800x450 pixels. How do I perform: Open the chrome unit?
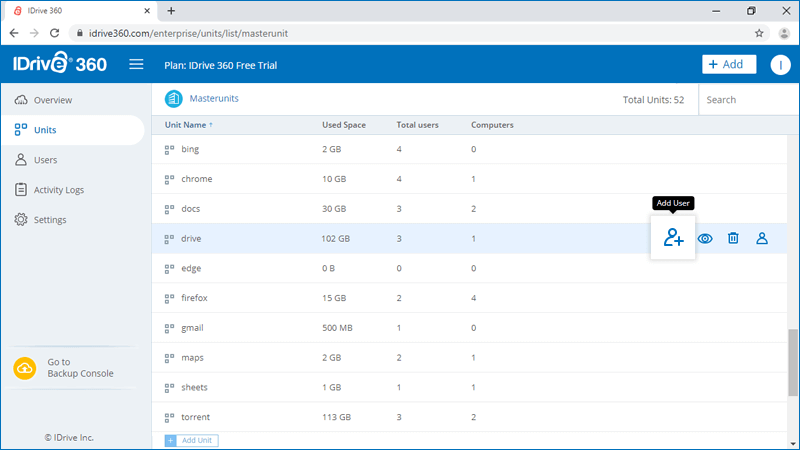[196, 179]
